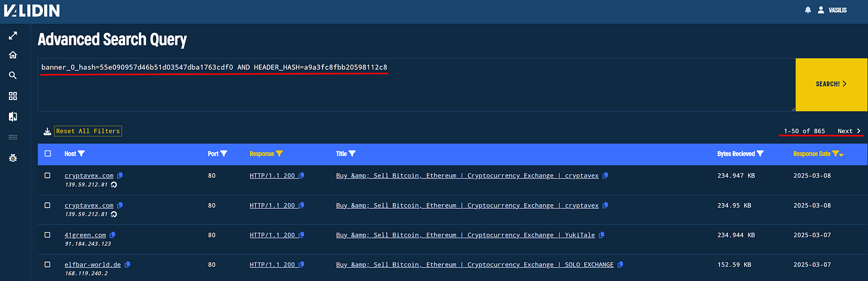The height and width of the screenshot is (281, 868).
Task: Copy the 41green.com hostname
Action: point(113,235)
